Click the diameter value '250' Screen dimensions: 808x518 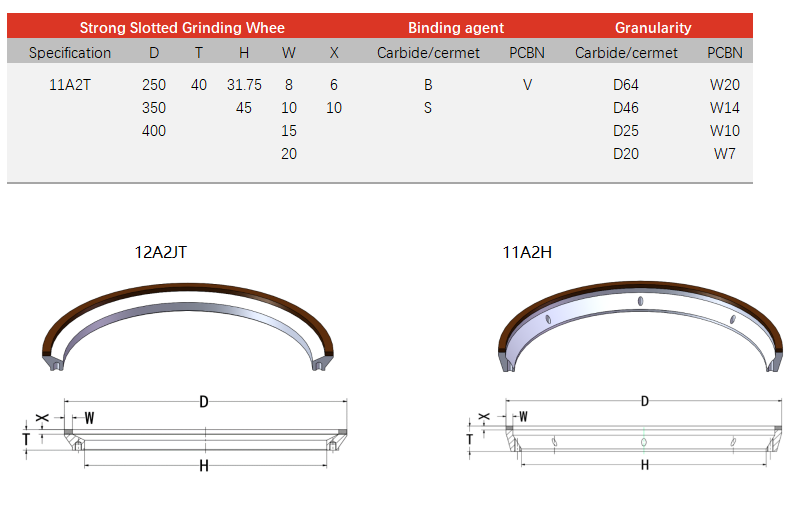[154, 85]
